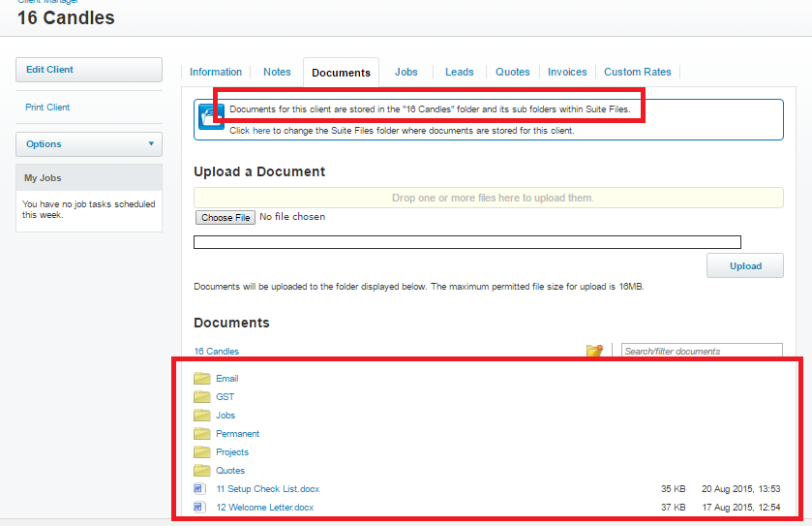Open the Jobs folder in documents list
812x526 pixels.
point(226,416)
